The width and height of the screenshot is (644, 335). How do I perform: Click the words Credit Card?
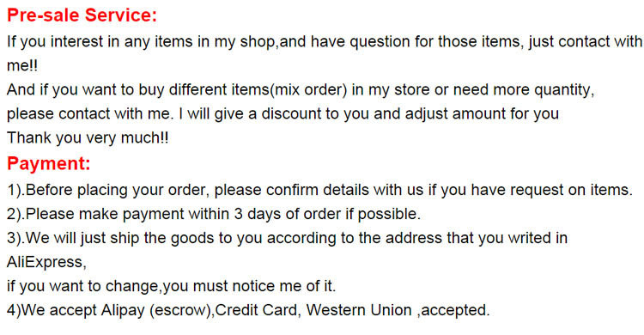point(257,310)
